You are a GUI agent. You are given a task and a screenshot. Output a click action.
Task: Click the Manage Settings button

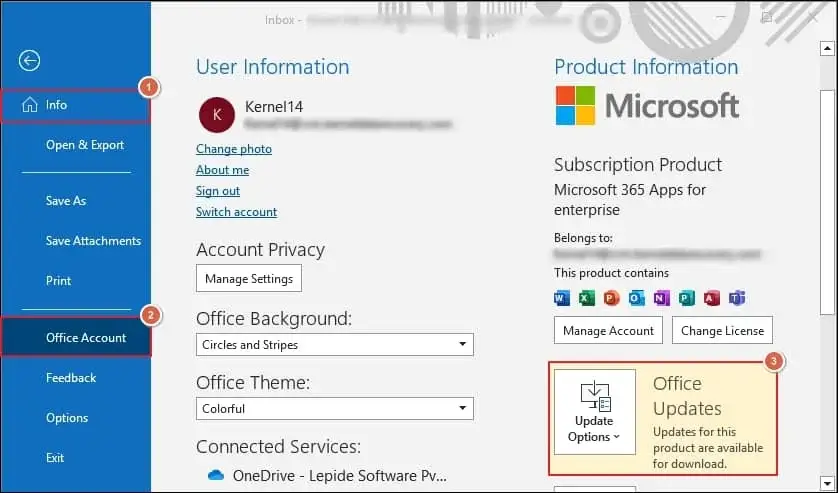pos(249,278)
